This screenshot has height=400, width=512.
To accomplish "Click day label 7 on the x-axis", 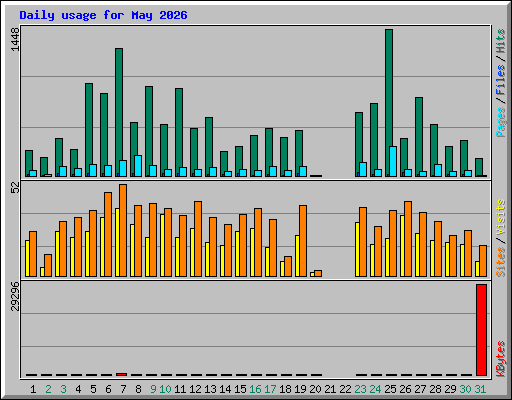I will [123, 389].
